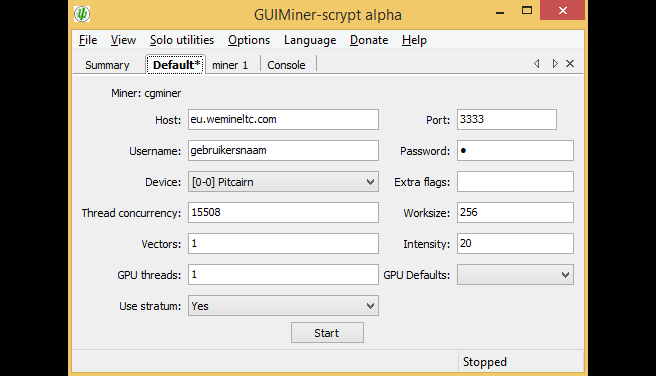Viewport: 656px width, 376px height.
Task: Expand the Use stratum dropdown set to Yes
Action: 283,306
